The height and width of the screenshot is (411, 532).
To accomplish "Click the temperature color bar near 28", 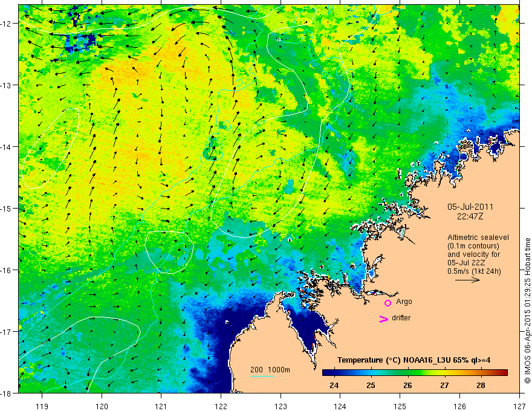I will [x=481, y=373].
